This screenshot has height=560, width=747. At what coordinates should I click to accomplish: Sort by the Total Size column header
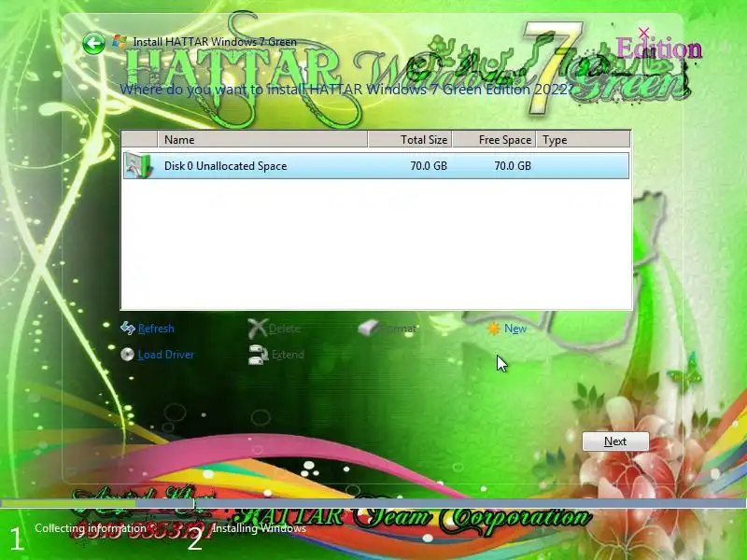tap(410, 139)
